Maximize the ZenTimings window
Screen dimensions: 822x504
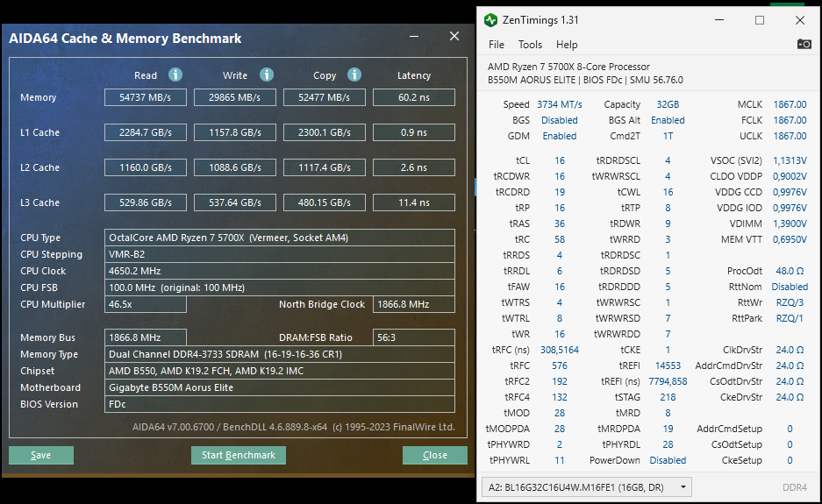[759, 20]
